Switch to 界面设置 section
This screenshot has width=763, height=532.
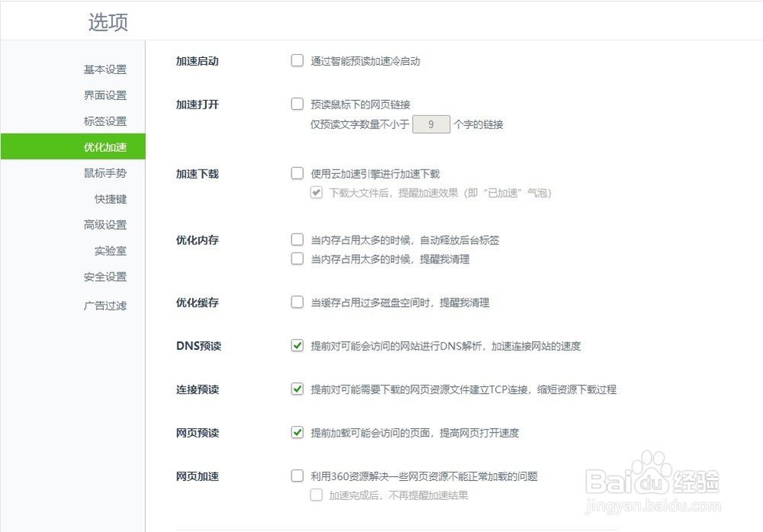(x=105, y=95)
